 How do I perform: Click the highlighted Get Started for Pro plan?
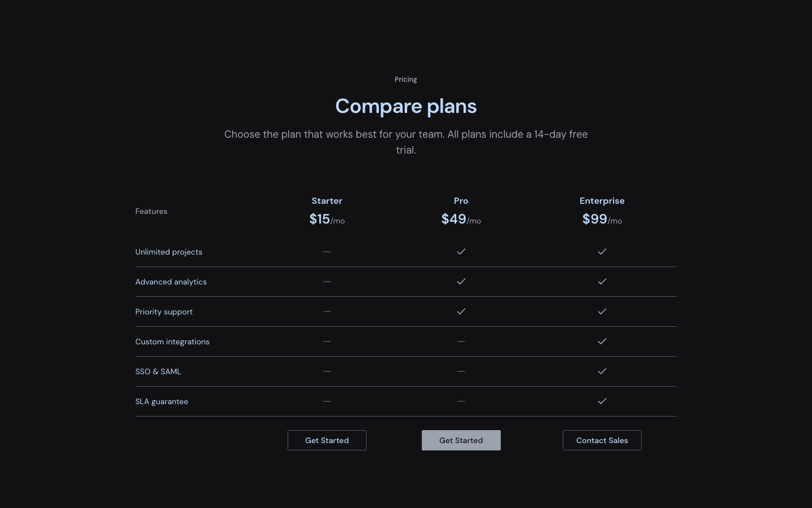(x=461, y=440)
